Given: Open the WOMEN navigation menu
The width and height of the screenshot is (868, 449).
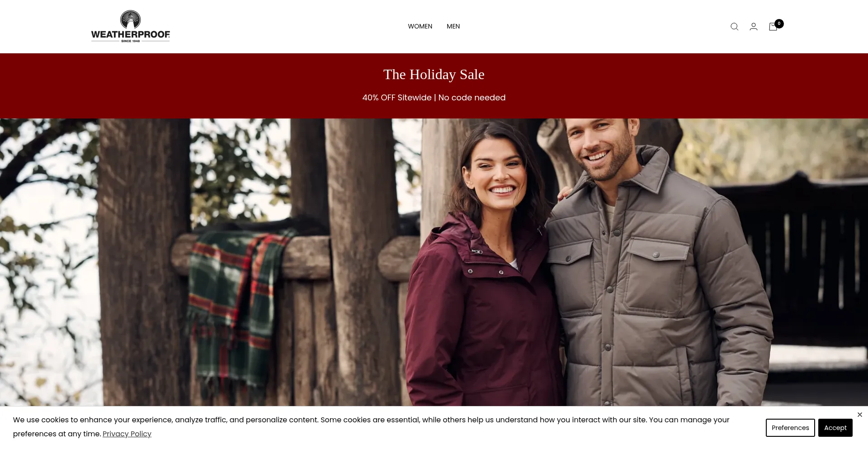Looking at the screenshot, I should [420, 26].
